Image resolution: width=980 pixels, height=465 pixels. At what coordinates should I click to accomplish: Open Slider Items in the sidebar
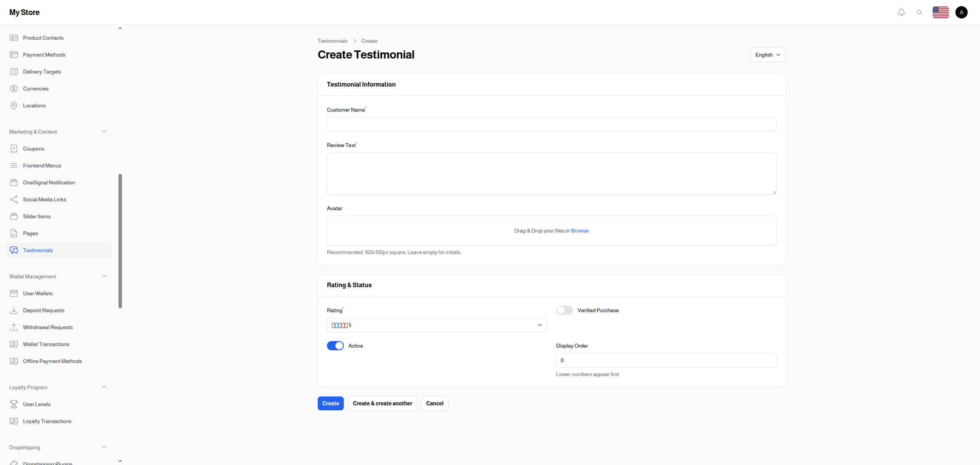(x=37, y=216)
